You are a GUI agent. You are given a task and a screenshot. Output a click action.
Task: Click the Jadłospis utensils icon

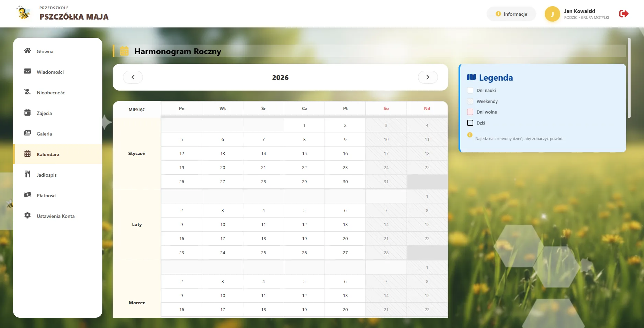point(27,174)
